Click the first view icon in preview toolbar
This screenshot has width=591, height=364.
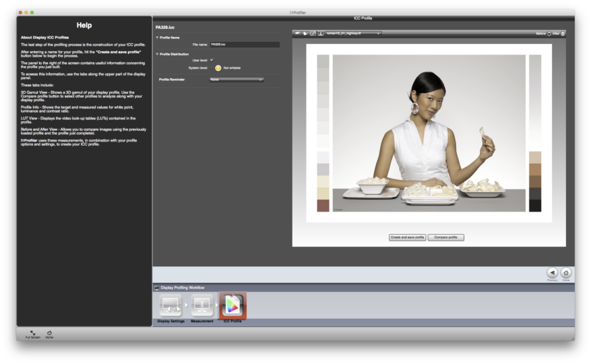(297, 33)
